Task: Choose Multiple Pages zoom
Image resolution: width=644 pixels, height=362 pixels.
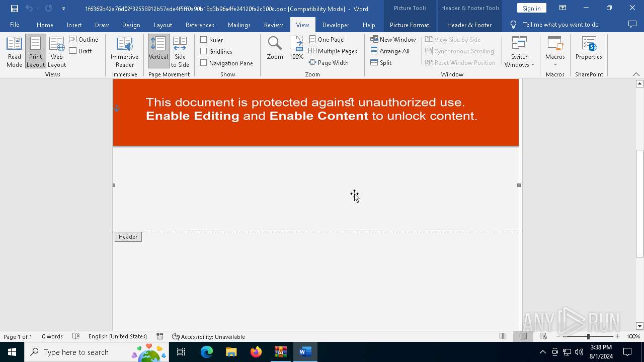Action: pyautogui.click(x=333, y=51)
